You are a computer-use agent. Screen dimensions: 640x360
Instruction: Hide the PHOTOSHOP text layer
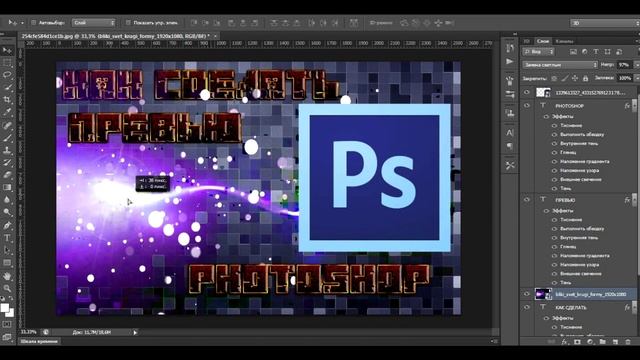click(527, 106)
